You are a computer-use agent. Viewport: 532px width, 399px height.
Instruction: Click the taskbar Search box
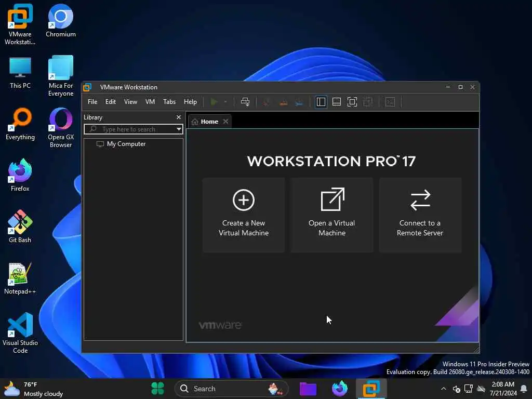coord(231,389)
